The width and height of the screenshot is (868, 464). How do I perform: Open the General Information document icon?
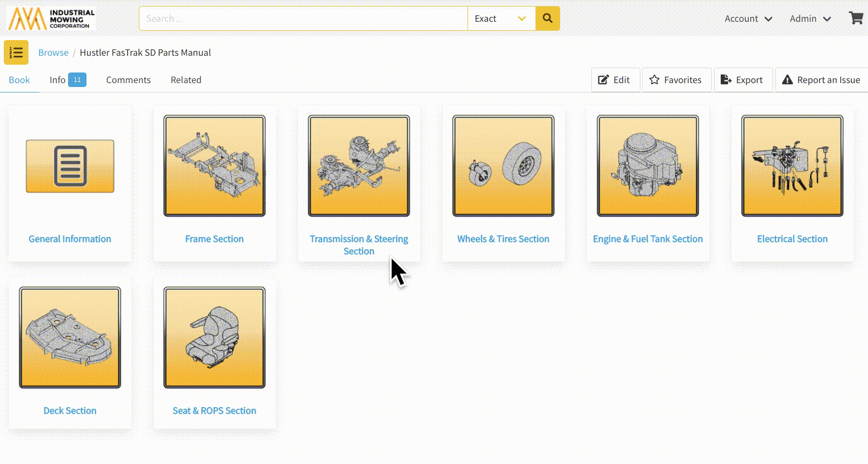coord(70,166)
